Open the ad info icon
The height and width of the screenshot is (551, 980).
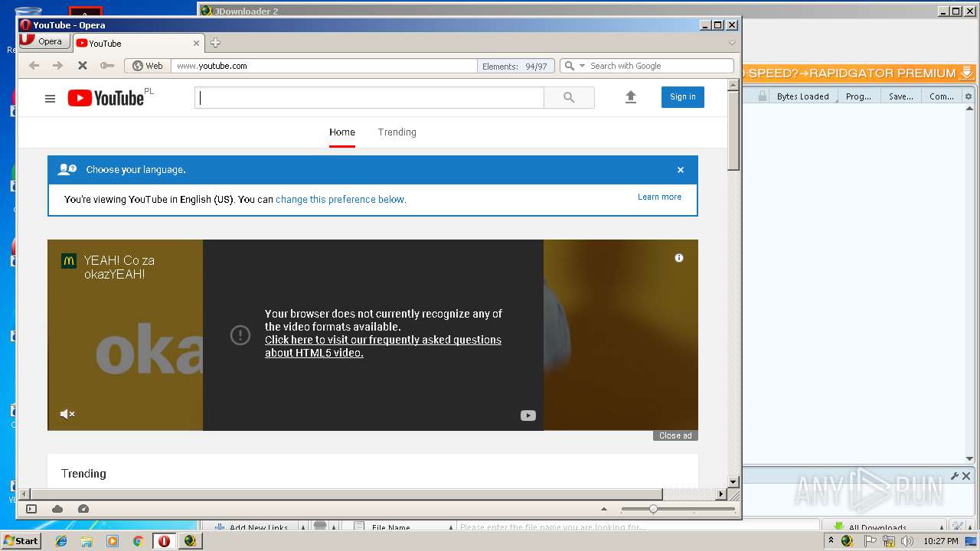(x=678, y=258)
